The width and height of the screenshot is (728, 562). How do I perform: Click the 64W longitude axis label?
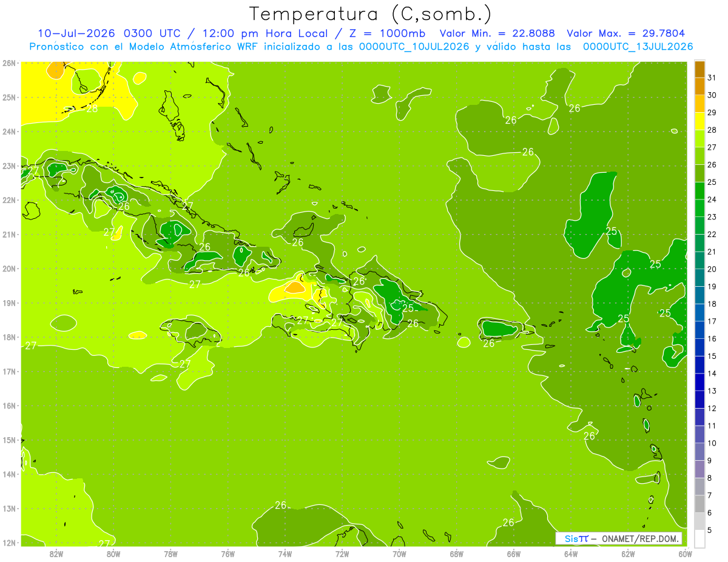(571, 554)
